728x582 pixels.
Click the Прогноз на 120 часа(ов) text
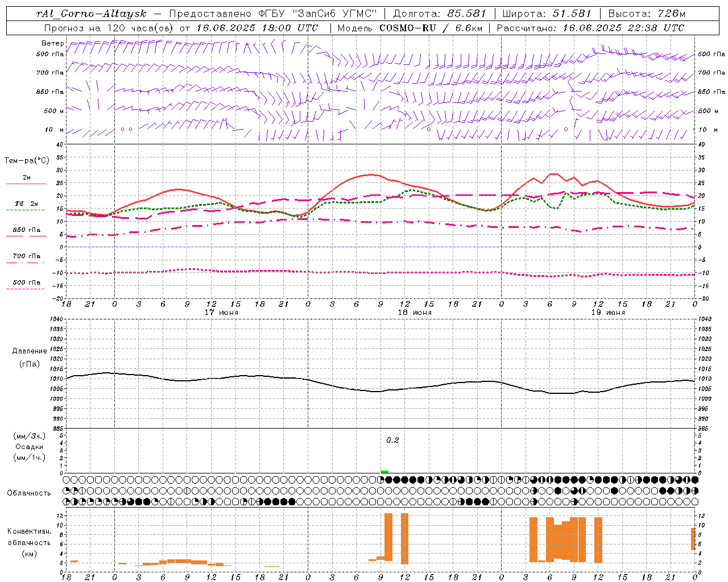tap(110, 28)
